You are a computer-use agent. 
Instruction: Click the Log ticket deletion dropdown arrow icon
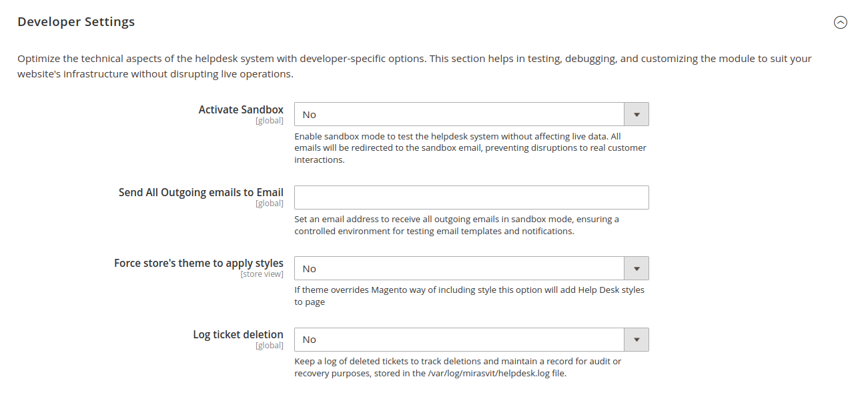pyautogui.click(x=636, y=340)
